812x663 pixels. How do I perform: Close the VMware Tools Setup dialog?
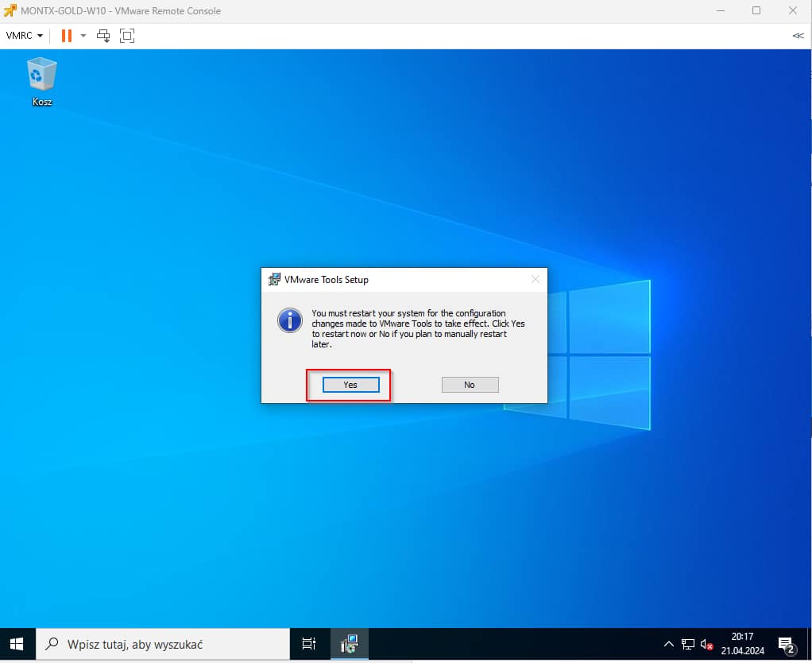click(x=535, y=279)
